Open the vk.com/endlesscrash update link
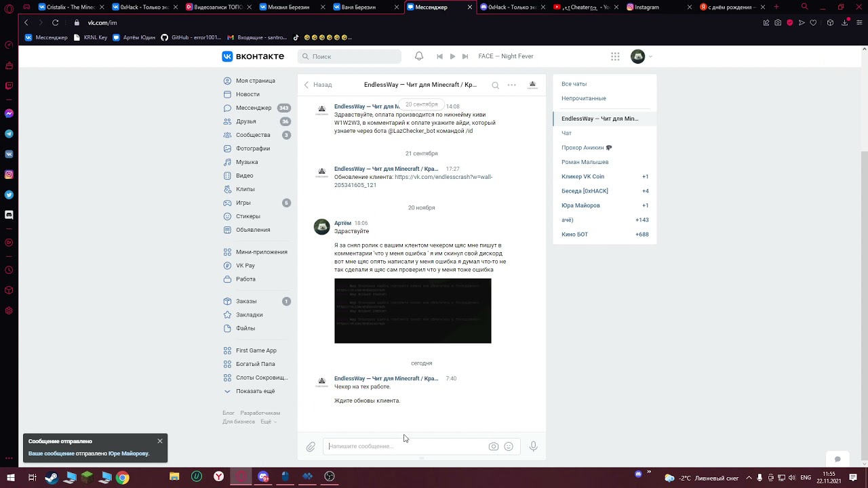This screenshot has height=488, width=868. pyautogui.click(x=413, y=181)
